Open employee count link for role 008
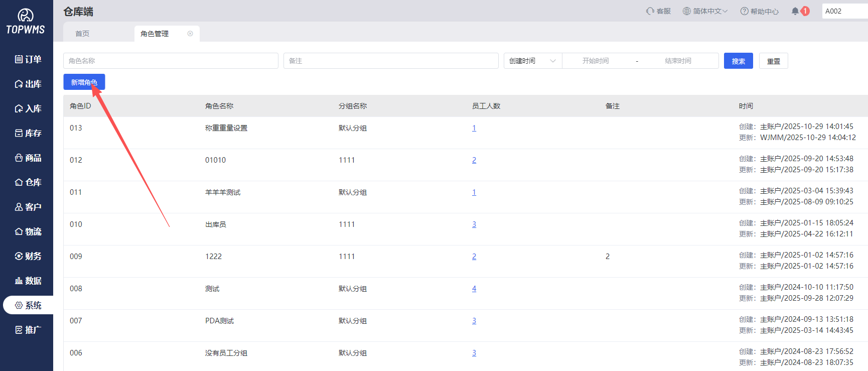Image resolution: width=868 pixels, height=371 pixels. click(x=474, y=289)
